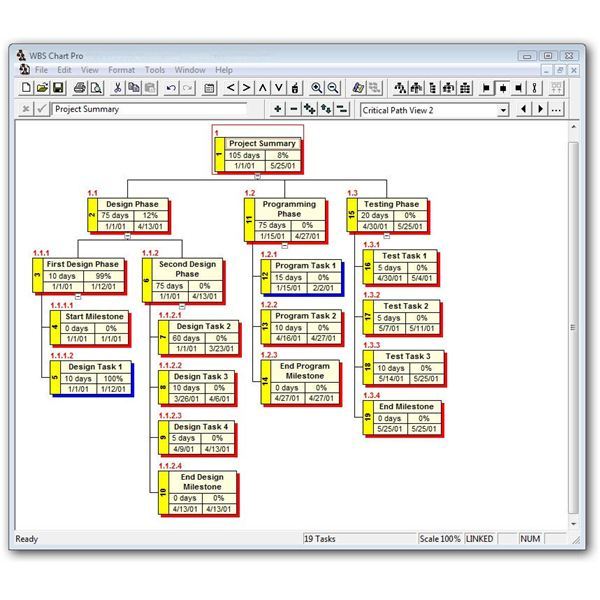Cancel the edit with the X button

pyautogui.click(x=26, y=109)
